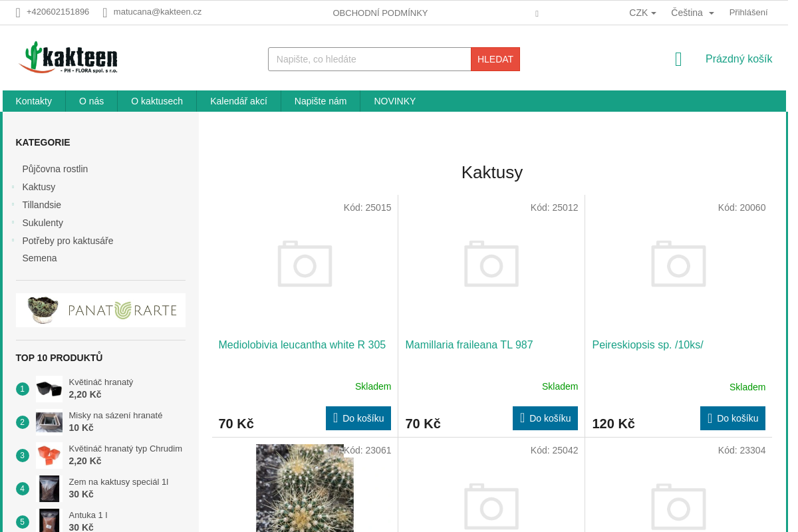Open Antuka 1 l product link
The width and height of the screenshot is (798, 532).
[x=88, y=515]
